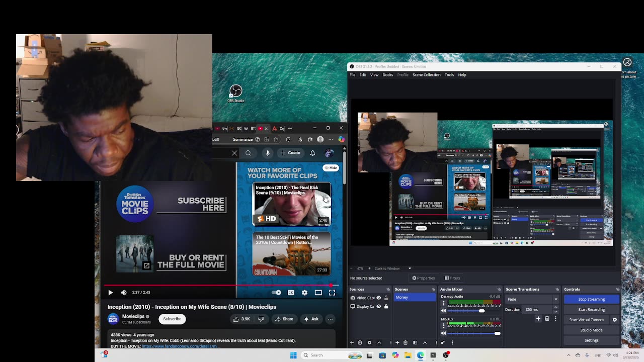
Task: Toggle visibility of Video Capture source
Action: point(379,298)
